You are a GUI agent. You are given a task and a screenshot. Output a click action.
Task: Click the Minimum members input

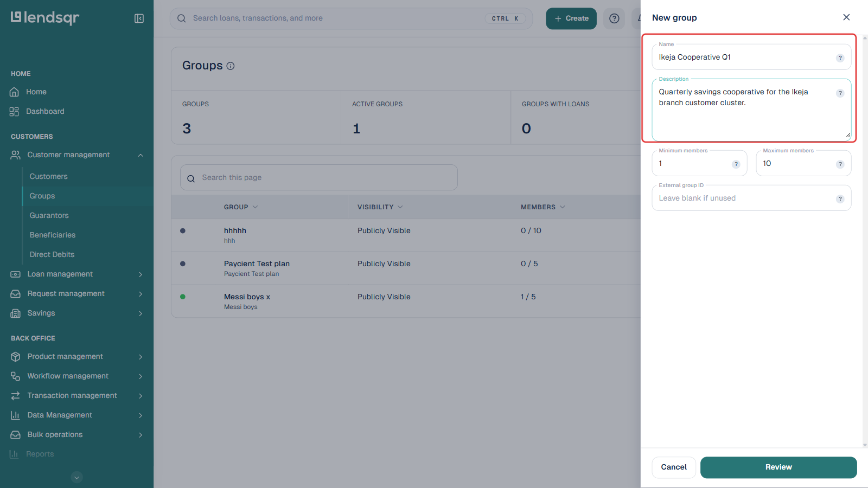click(x=699, y=164)
